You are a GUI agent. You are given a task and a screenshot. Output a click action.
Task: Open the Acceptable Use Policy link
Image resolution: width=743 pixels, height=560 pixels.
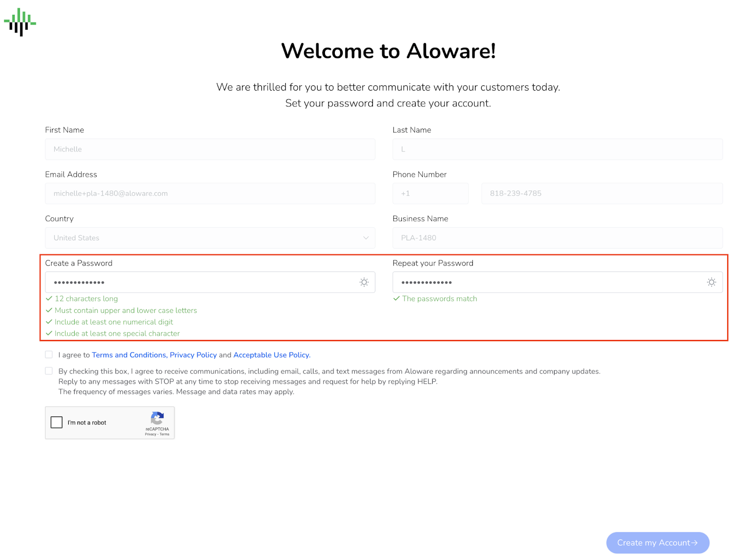(272, 355)
